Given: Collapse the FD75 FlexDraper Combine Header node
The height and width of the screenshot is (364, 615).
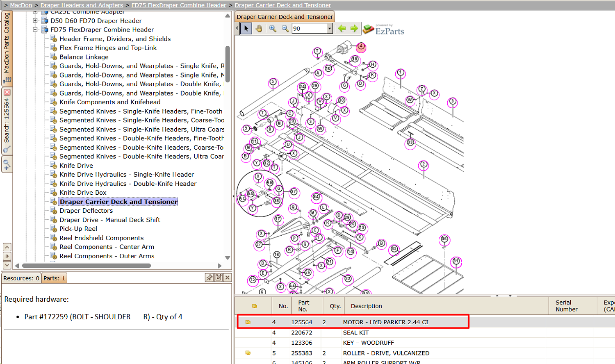Looking at the screenshot, I should coord(35,30).
